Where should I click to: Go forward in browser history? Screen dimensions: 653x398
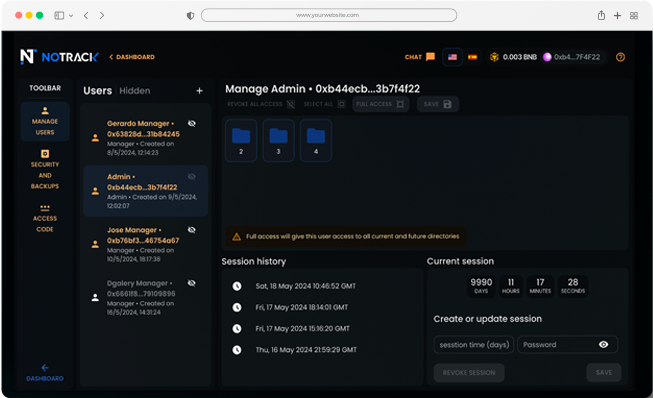102,15
